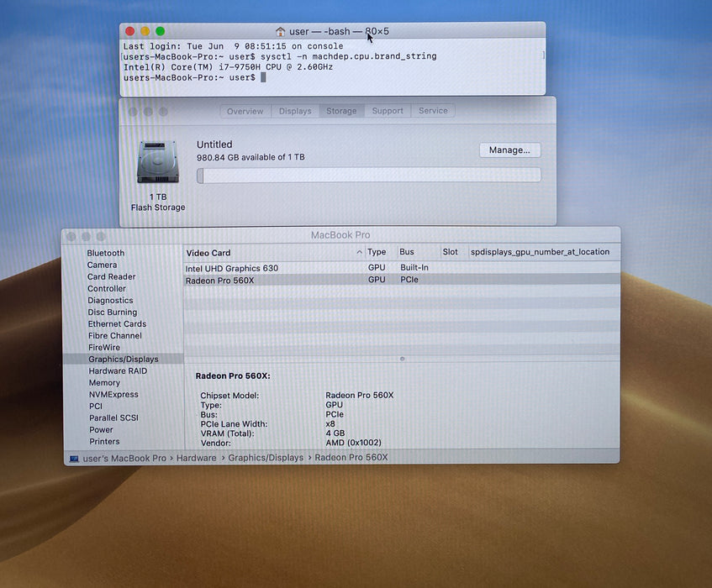The width and height of the screenshot is (712, 588).
Task: Select Controller in the sidebar
Action: pyautogui.click(x=107, y=289)
